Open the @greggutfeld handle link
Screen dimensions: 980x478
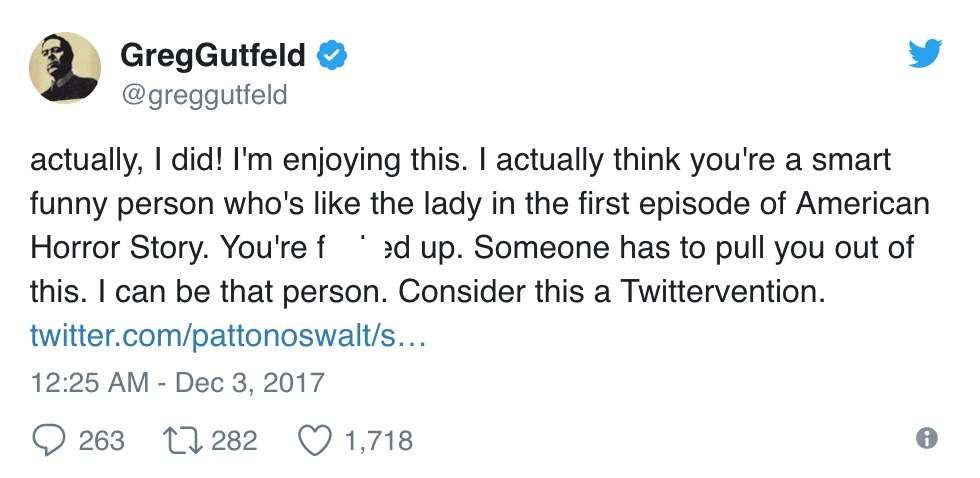(x=203, y=95)
